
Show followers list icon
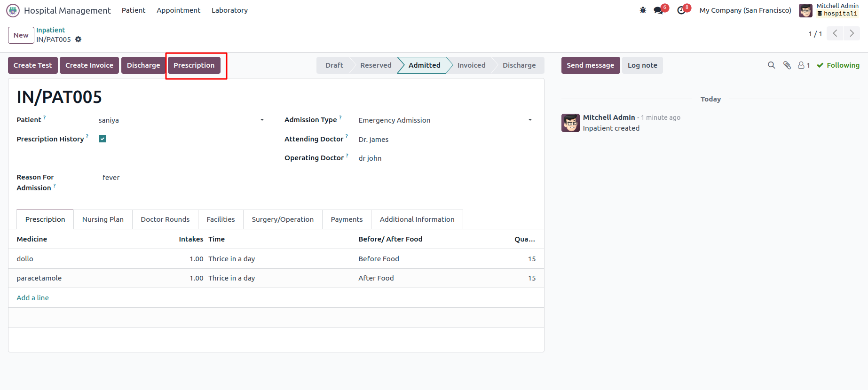click(x=804, y=65)
